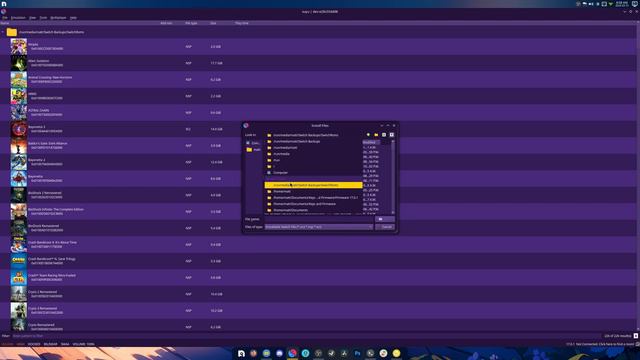
Task: Open the Emulation menu
Action: click(x=18, y=18)
